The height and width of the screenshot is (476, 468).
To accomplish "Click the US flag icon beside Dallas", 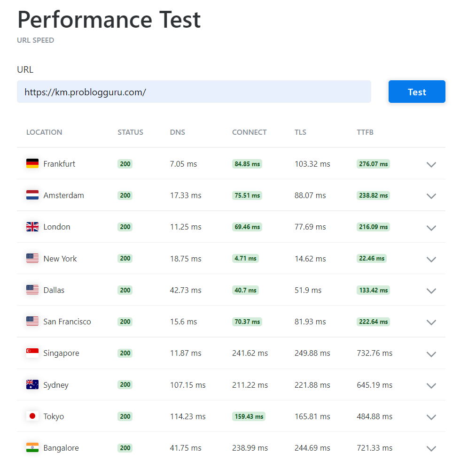I will (x=32, y=290).
